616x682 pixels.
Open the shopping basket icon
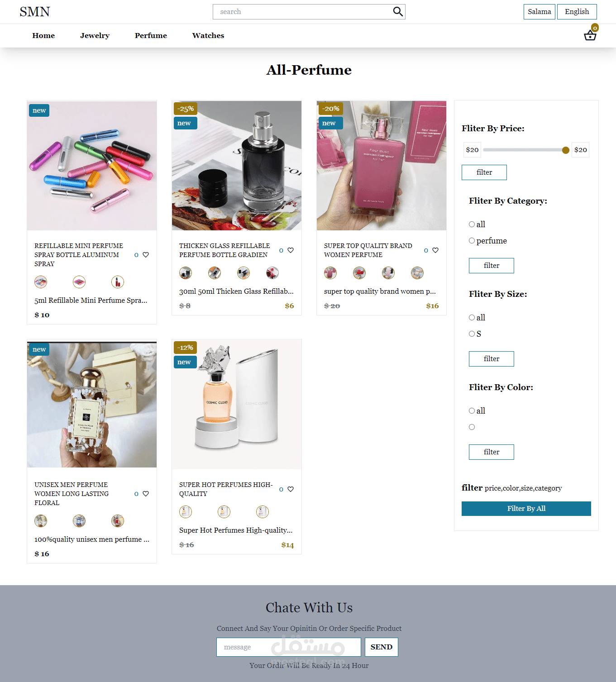coord(590,35)
